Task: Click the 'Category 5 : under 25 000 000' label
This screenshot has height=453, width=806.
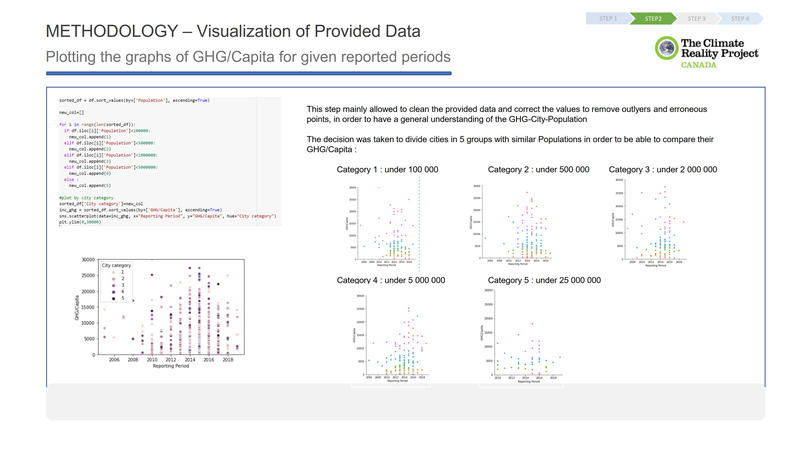Action: (x=544, y=280)
